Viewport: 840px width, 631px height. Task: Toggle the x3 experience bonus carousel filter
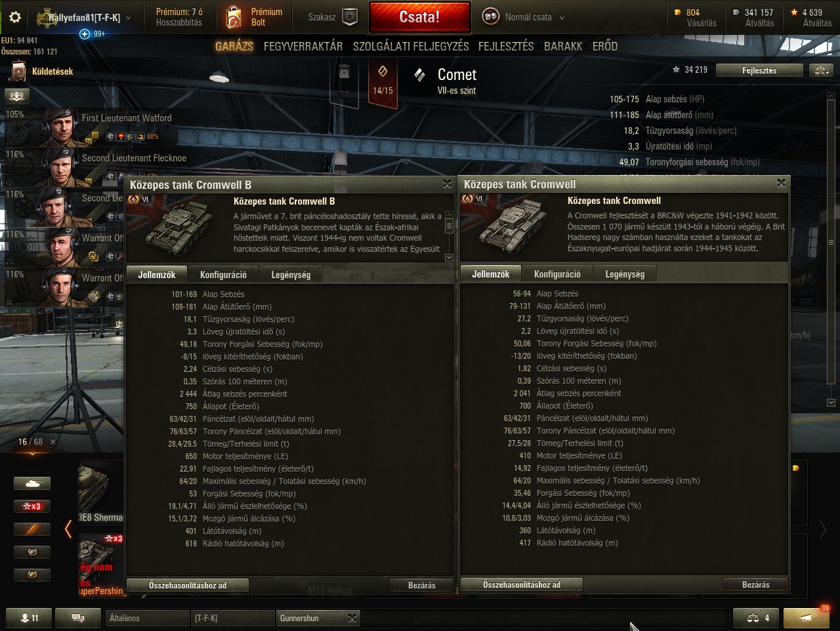(32, 506)
